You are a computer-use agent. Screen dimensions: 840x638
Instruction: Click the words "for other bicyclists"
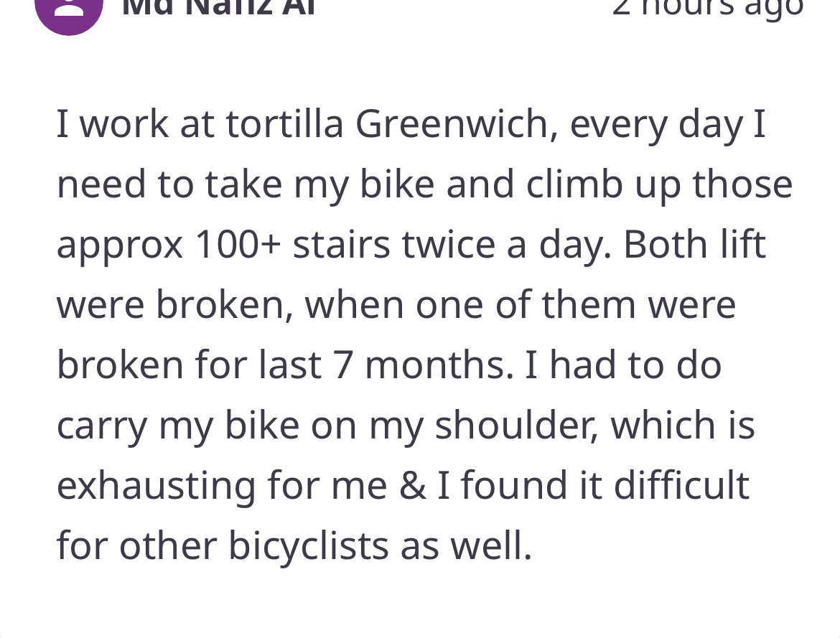click(223, 546)
